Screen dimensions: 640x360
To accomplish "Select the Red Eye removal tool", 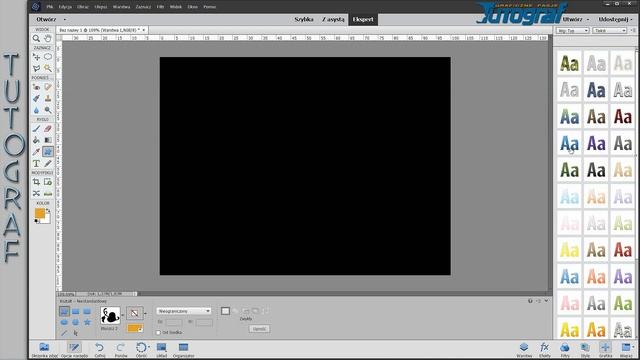I will 36,87.
